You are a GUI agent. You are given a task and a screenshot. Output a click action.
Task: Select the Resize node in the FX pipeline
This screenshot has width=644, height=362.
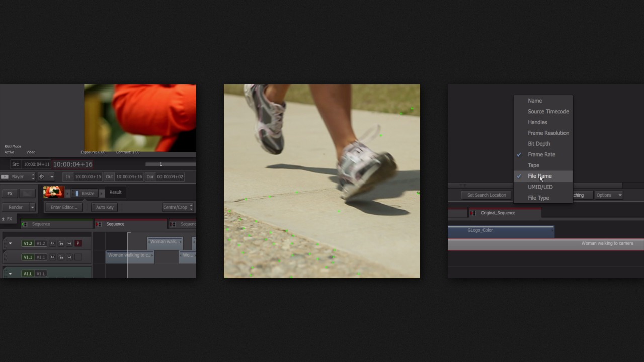(x=87, y=193)
